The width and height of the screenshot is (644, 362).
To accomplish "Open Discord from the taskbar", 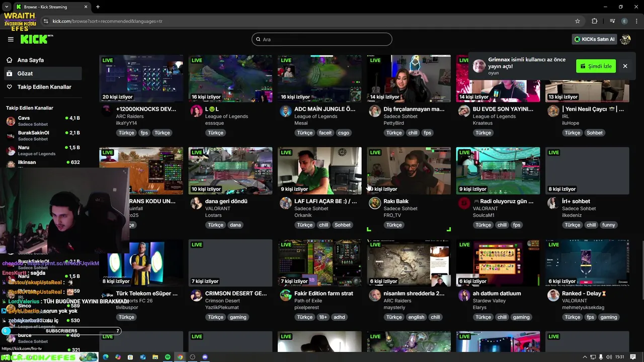I will 205,357.
